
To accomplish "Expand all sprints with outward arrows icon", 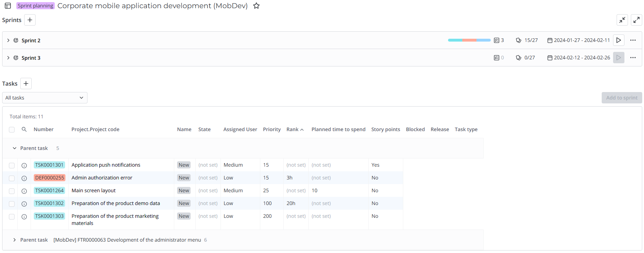I will tap(636, 20).
